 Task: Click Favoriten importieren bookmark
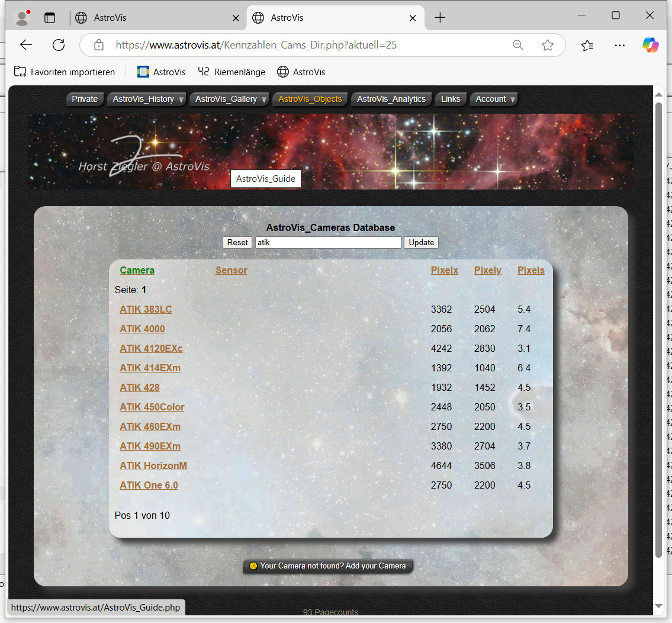click(x=65, y=72)
